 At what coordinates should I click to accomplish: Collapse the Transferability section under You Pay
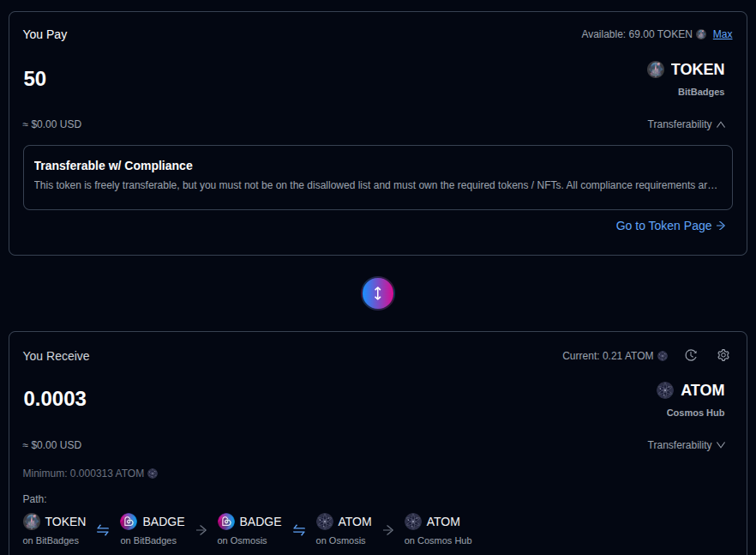[x=687, y=124]
